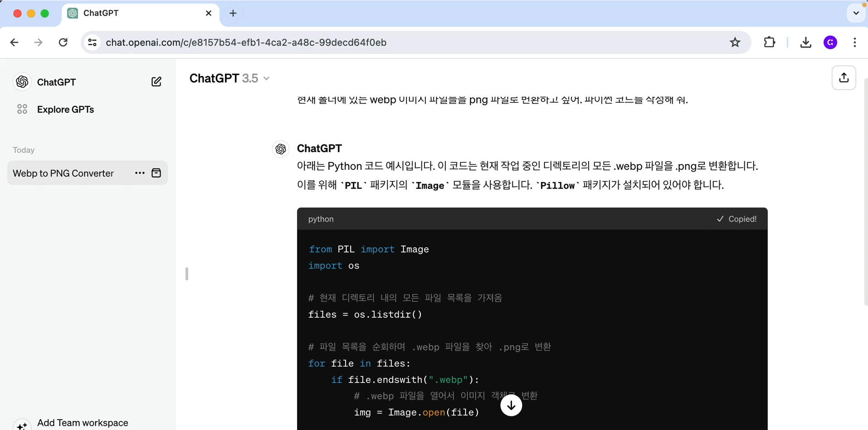
Task: Open the Webp to PNG Converter conversation
Action: pyautogui.click(x=63, y=173)
